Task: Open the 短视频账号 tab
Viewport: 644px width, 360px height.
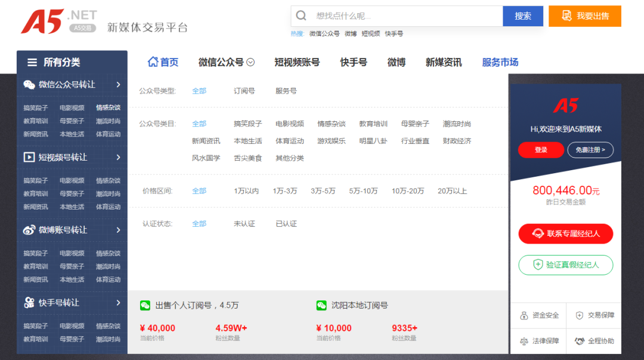Action: click(297, 62)
